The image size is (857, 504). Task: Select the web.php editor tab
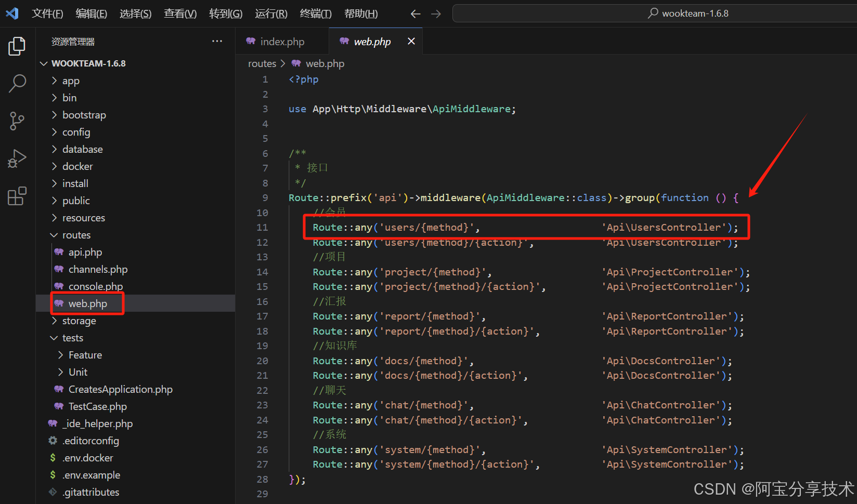[375, 41]
